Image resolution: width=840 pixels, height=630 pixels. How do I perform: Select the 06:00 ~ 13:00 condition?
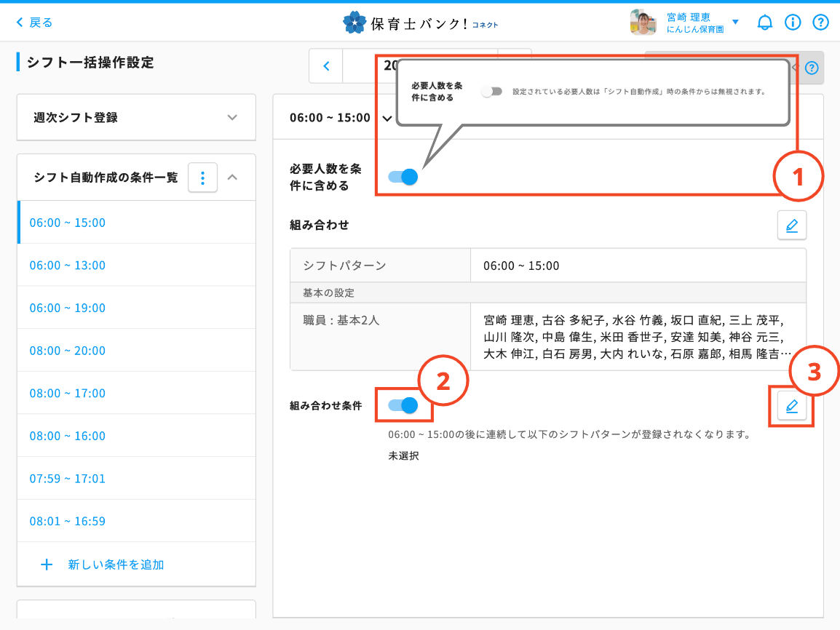pyautogui.click(x=68, y=266)
